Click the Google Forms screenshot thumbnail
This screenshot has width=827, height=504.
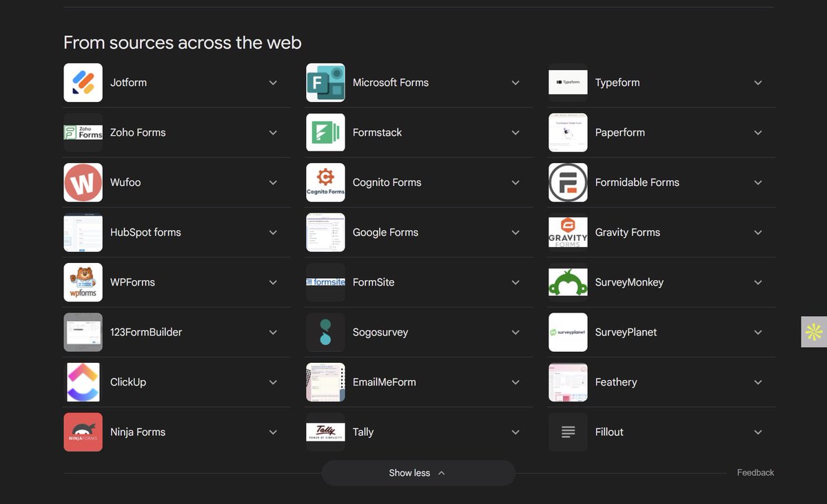(x=325, y=232)
